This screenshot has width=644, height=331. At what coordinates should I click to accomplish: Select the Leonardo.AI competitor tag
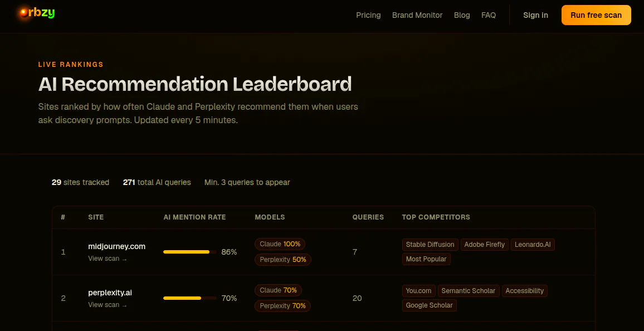(x=533, y=245)
